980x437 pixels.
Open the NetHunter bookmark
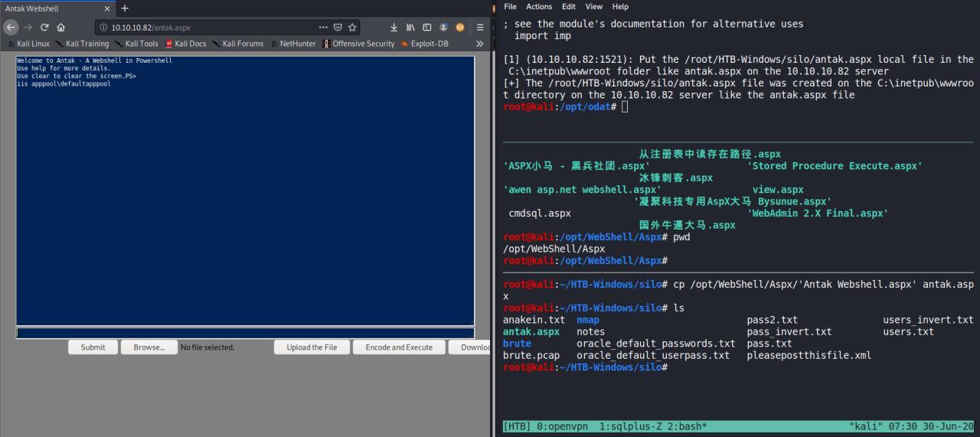coord(292,44)
